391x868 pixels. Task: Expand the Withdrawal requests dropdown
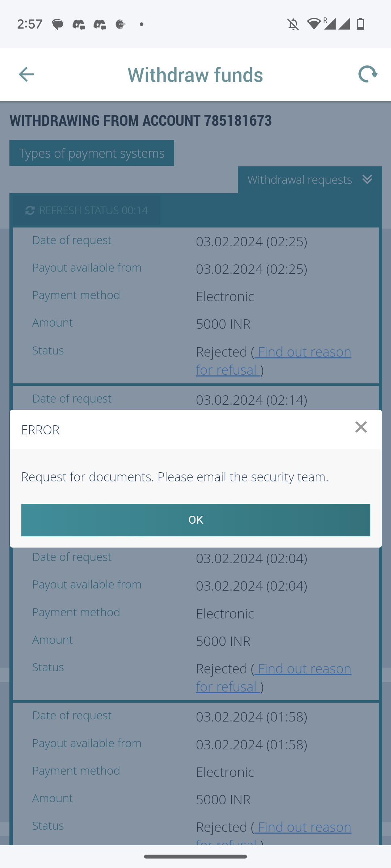300,180
